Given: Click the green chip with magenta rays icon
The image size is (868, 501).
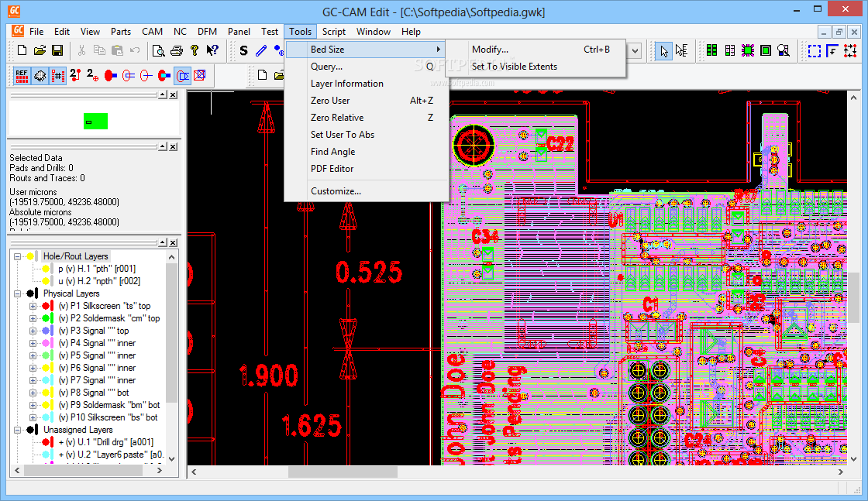Looking at the screenshot, I should [x=748, y=51].
